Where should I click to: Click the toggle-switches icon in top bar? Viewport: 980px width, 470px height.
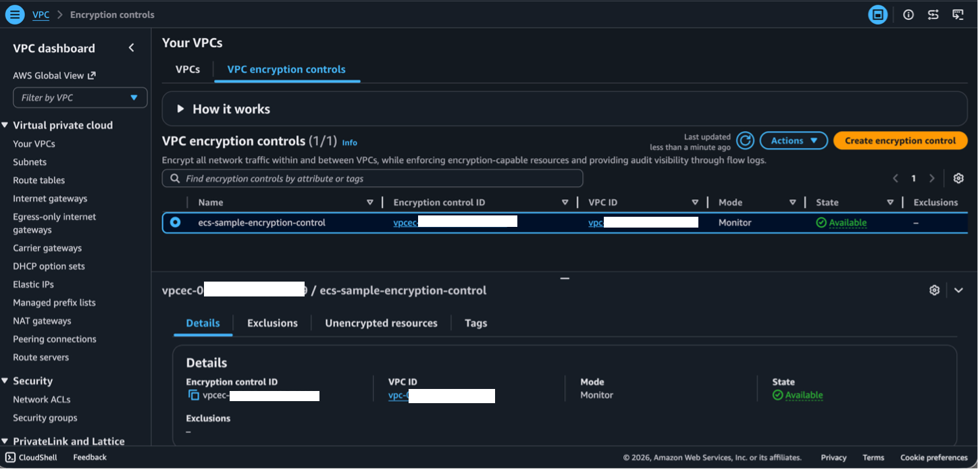pyautogui.click(x=933, y=15)
